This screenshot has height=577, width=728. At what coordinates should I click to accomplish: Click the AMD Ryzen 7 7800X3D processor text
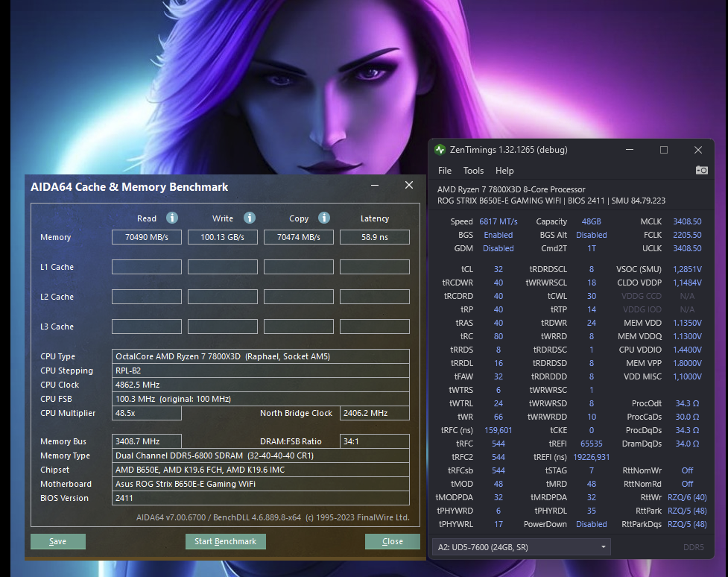click(x=511, y=189)
